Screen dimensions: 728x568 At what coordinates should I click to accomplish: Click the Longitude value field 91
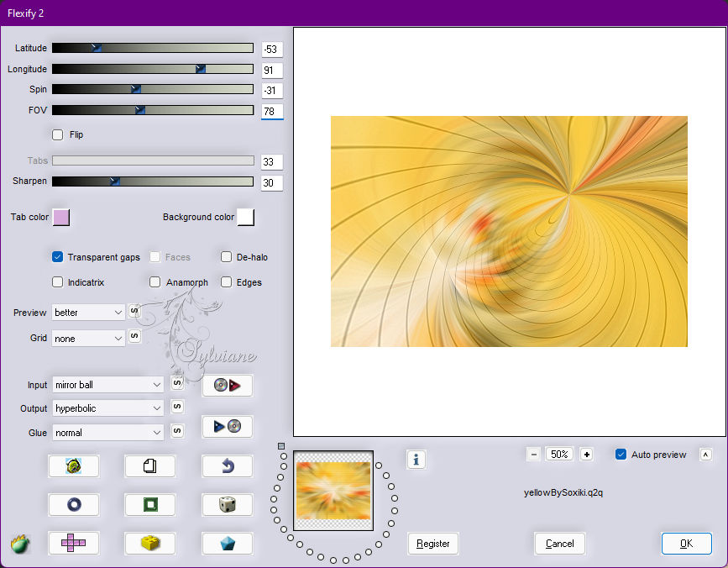tap(272, 70)
